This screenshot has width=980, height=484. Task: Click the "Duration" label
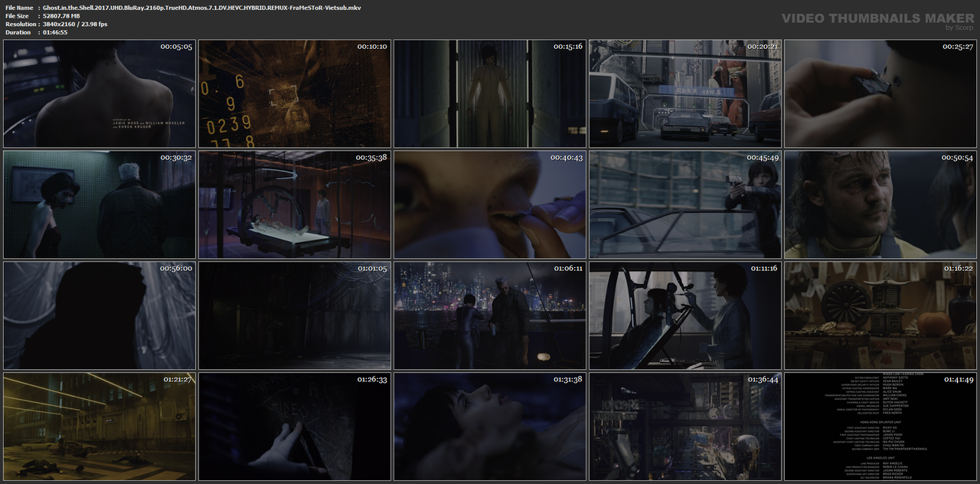pos(18,33)
